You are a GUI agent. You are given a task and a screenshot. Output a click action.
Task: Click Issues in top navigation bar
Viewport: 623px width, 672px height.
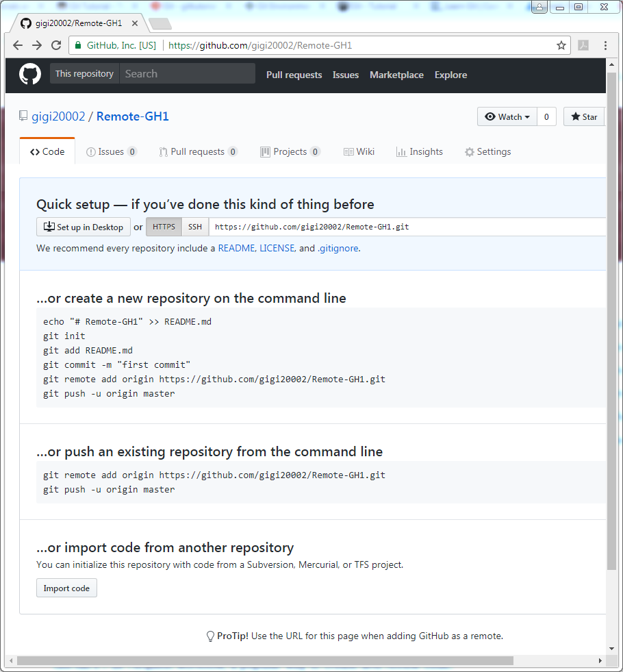[x=346, y=75]
